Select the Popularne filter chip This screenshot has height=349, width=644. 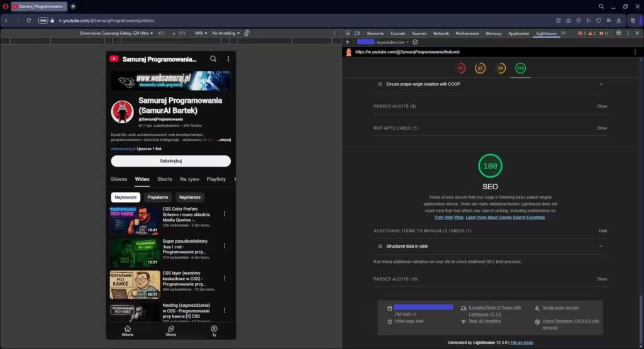158,197
